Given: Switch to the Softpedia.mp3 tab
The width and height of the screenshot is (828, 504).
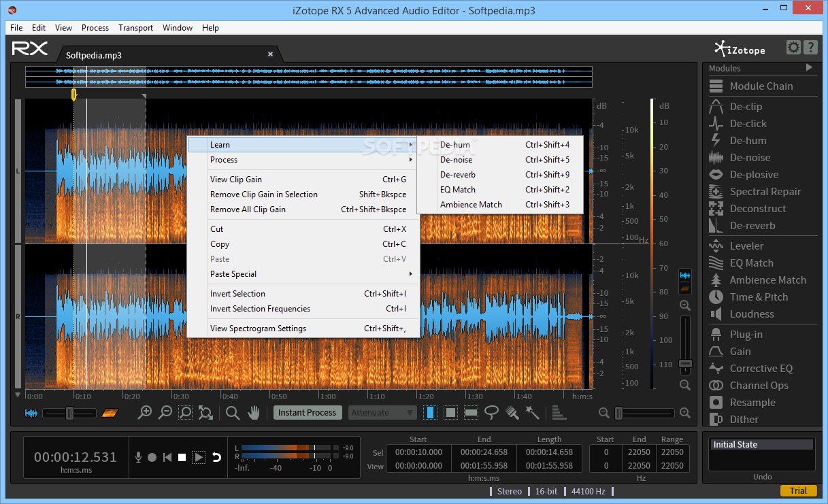Looking at the screenshot, I should tap(94, 55).
